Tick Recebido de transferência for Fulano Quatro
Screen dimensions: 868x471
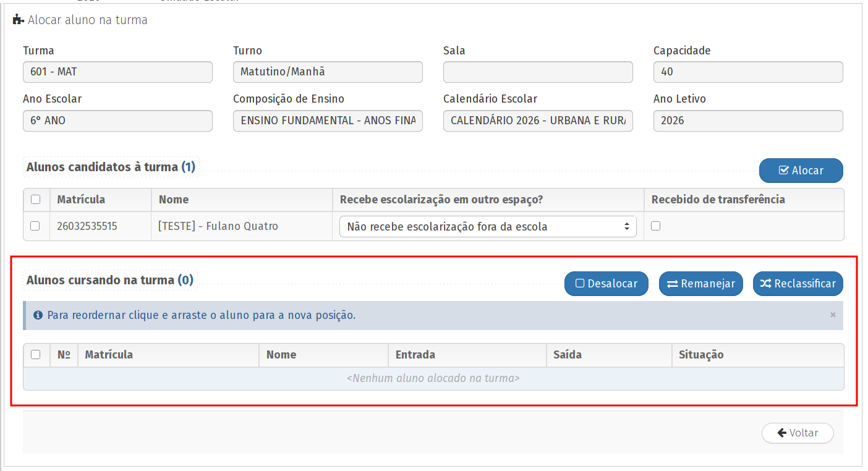point(656,226)
